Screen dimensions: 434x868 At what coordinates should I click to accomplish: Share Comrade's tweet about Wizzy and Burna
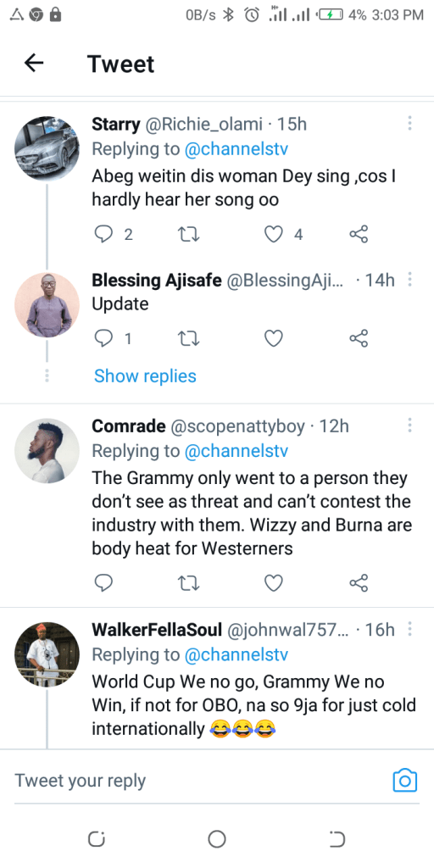coord(359,582)
